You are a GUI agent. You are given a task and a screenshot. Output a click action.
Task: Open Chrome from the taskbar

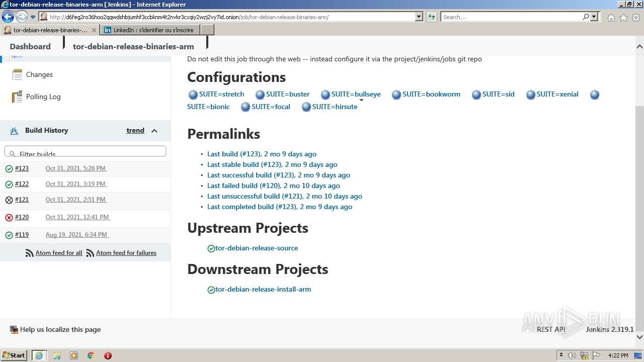point(91,355)
